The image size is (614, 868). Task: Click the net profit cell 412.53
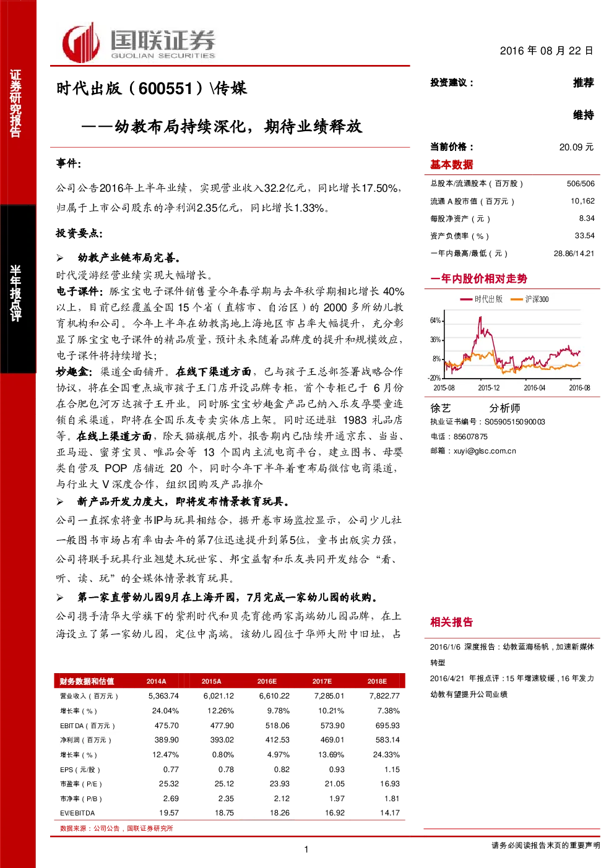(x=277, y=740)
